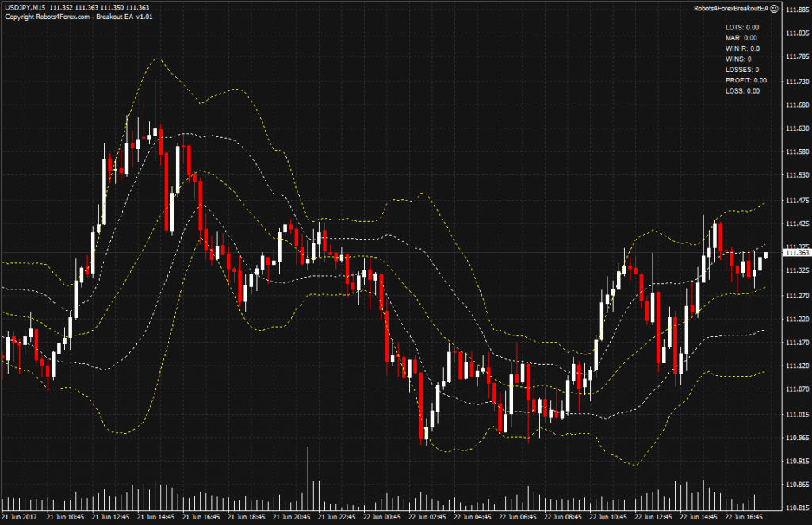Click the 21 Jun 2017 time axis label
The width and height of the screenshot is (812, 525).
pos(19,517)
